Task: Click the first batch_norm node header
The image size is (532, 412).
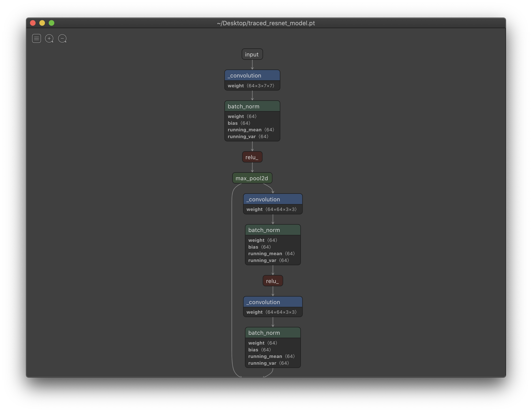Action: pos(252,106)
